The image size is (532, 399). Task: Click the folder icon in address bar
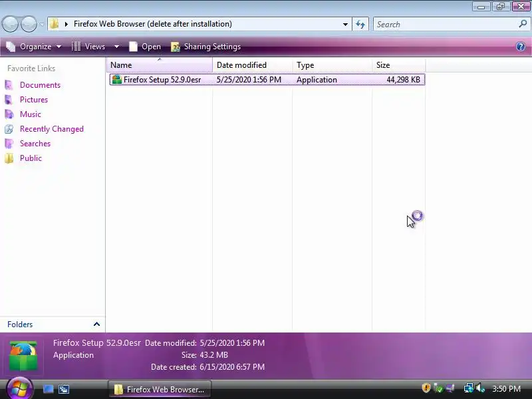(x=54, y=24)
